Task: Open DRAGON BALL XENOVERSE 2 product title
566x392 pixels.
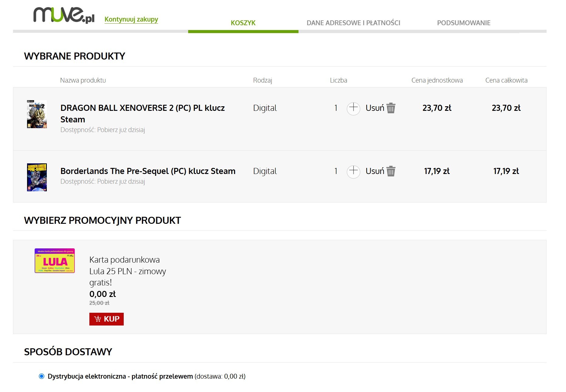Action: [x=143, y=114]
